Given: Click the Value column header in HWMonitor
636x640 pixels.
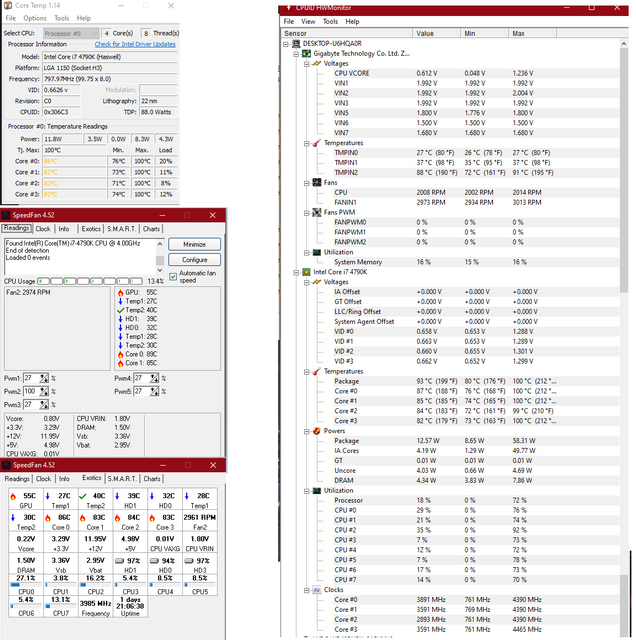Looking at the screenshot, I should point(436,33).
